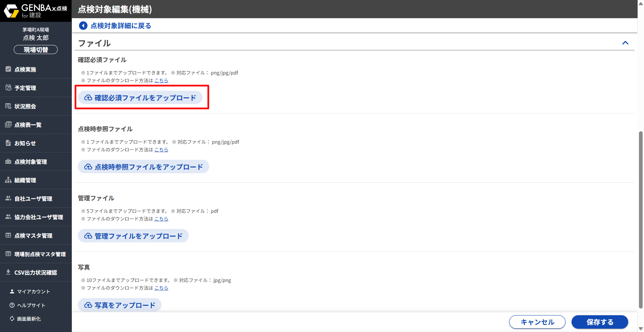Click the マイアカウント person icon
The image size is (644, 332).
click(12, 291)
